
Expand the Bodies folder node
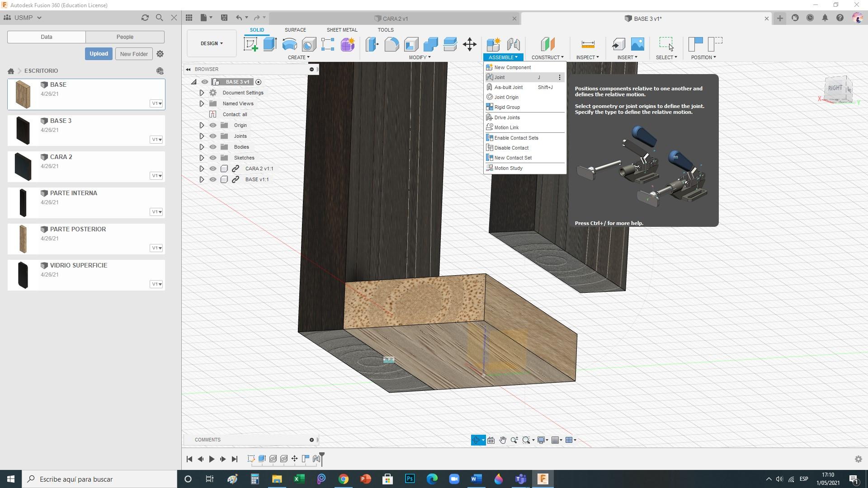point(202,147)
